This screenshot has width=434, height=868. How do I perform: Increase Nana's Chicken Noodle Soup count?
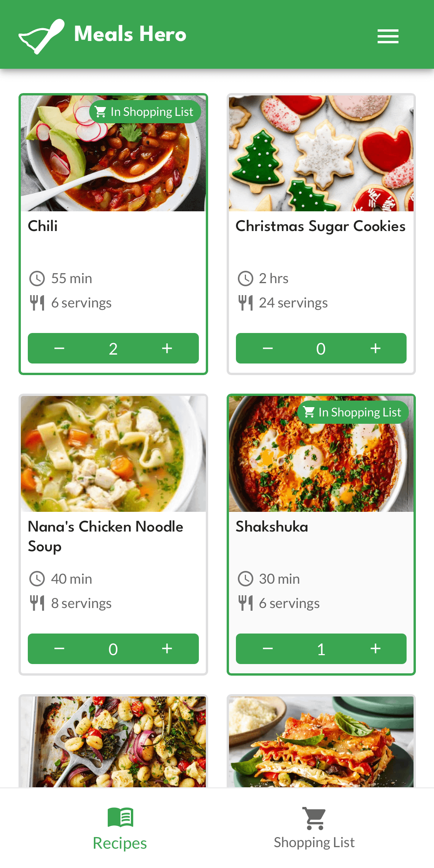[x=167, y=649]
